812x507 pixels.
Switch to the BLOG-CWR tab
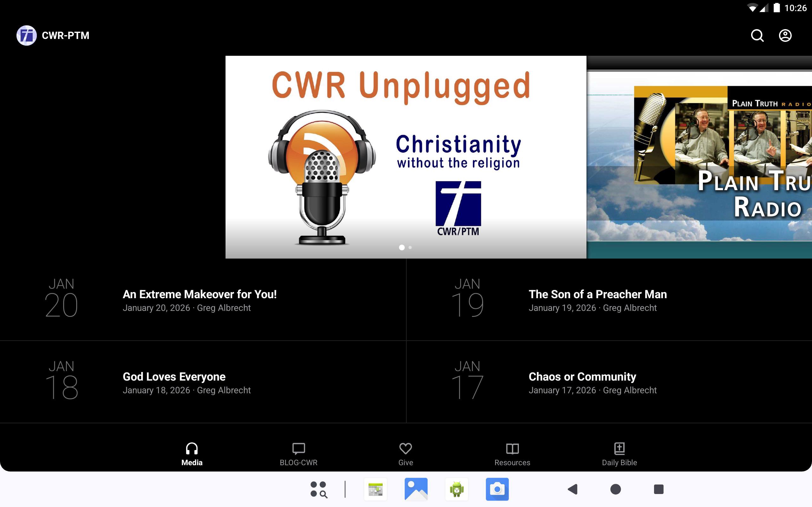tap(298, 454)
